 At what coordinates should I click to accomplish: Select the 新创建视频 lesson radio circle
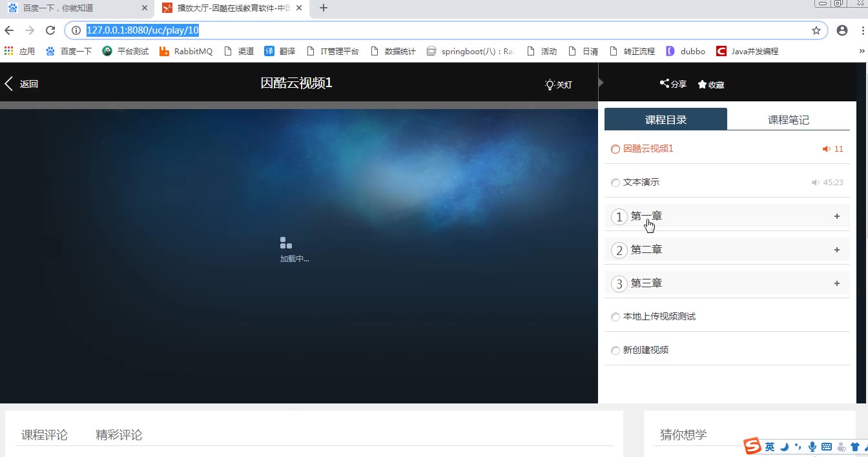pyautogui.click(x=615, y=350)
